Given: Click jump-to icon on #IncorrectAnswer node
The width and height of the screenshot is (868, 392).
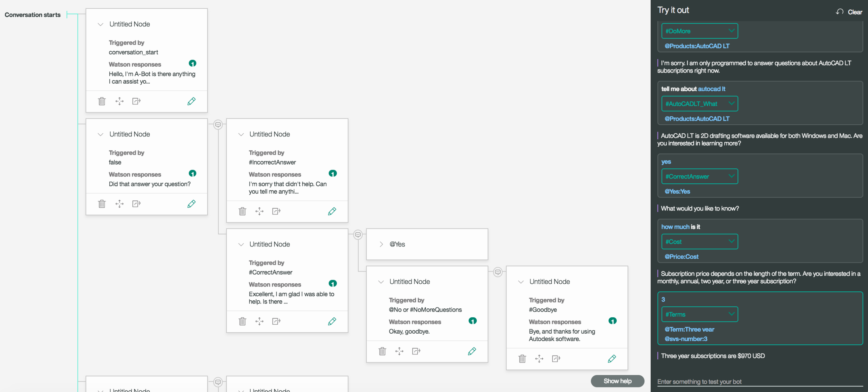Looking at the screenshot, I should (276, 211).
